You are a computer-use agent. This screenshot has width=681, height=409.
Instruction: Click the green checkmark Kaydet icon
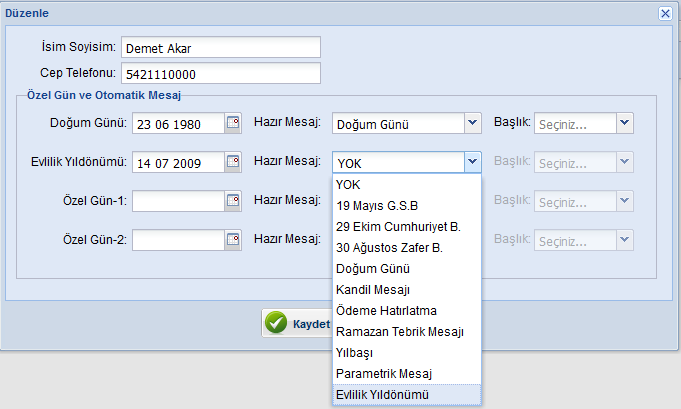coord(276,323)
